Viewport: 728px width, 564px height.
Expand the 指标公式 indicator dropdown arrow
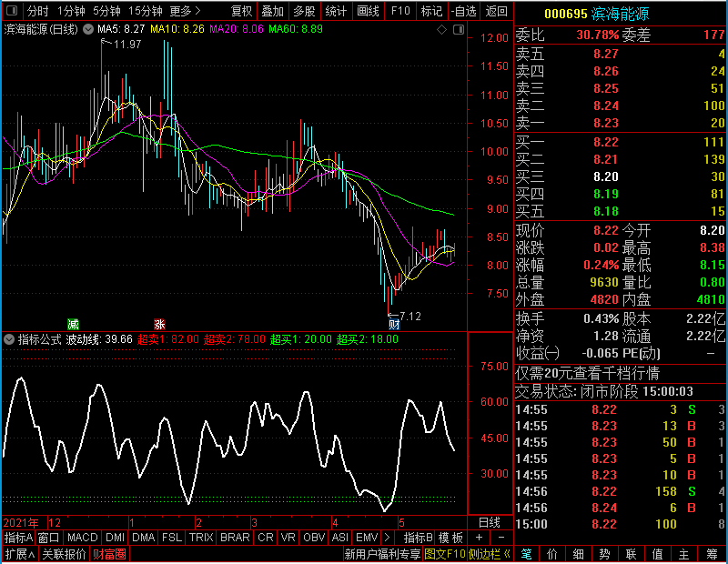[x=9, y=339]
